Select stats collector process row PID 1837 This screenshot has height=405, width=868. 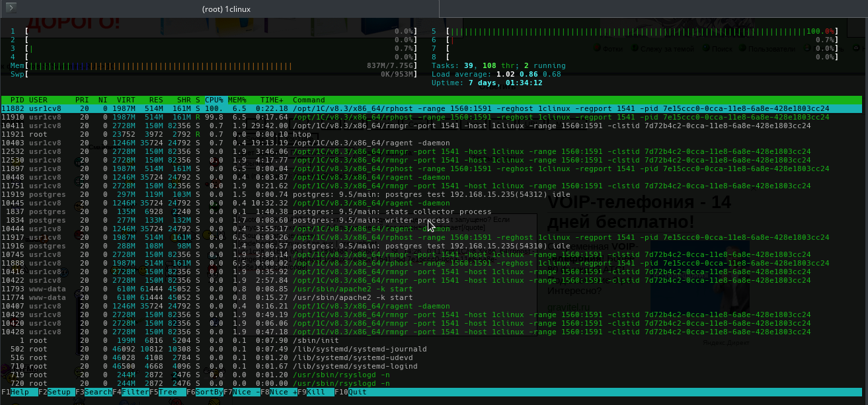click(432, 211)
